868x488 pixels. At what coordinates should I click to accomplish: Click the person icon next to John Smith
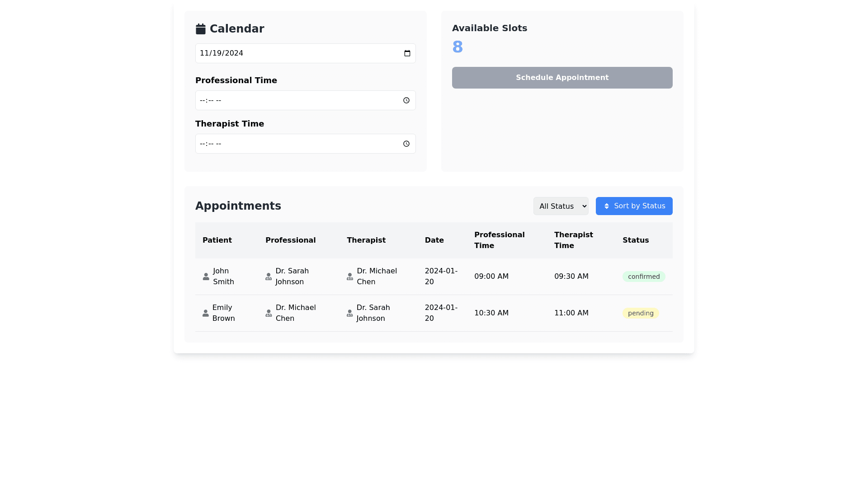click(x=206, y=276)
